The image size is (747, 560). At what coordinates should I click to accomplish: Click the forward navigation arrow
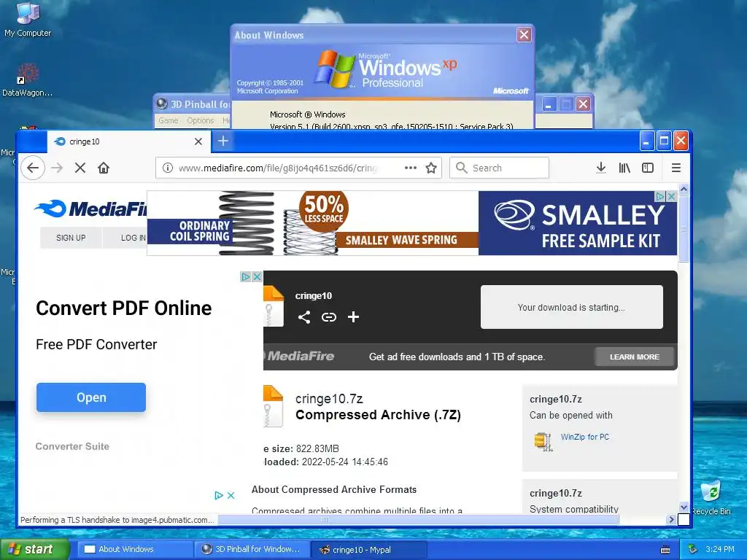(57, 168)
